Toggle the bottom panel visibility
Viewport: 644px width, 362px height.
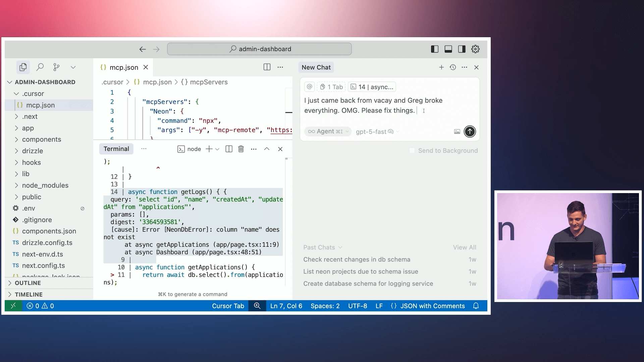[448, 49]
